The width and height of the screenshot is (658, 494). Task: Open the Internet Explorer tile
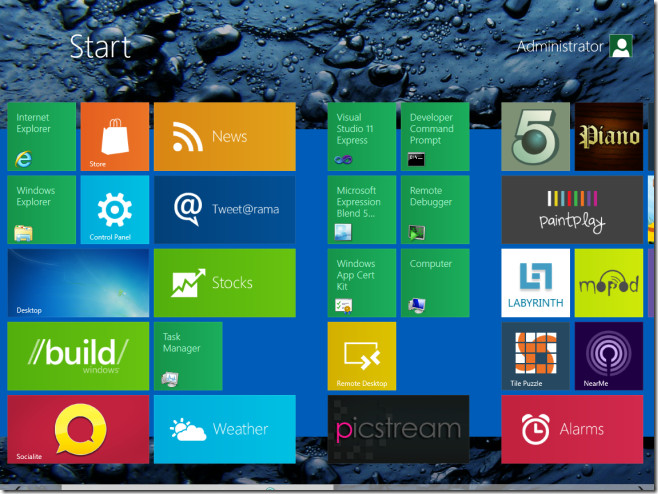tap(42, 136)
